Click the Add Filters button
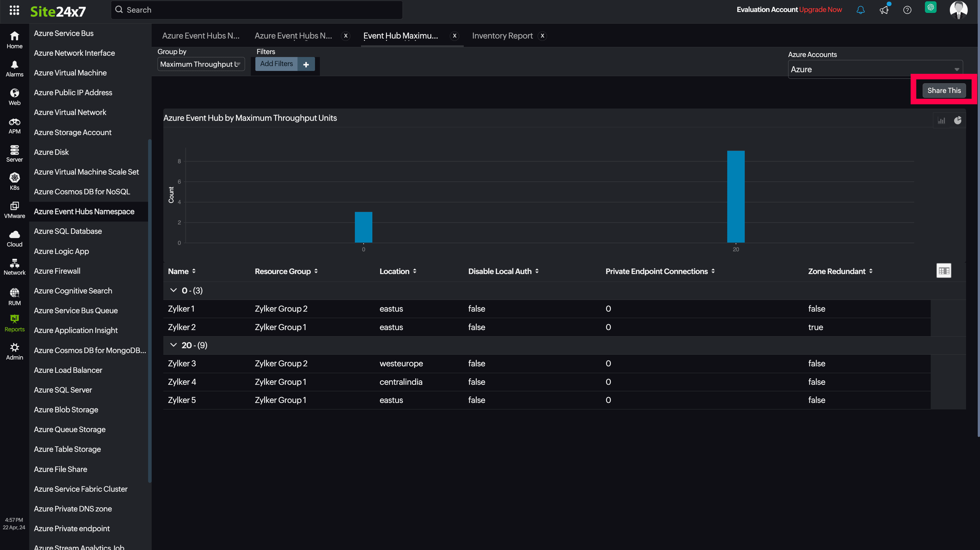This screenshot has width=980, height=550. point(276,63)
